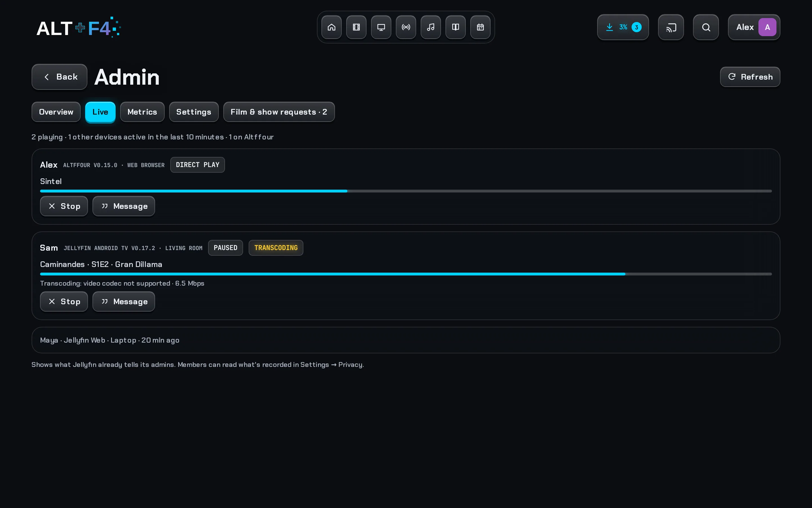Open the Search magnifier icon
The height and width of the screenshot is (508, 812).
click(x=706, y=27)
